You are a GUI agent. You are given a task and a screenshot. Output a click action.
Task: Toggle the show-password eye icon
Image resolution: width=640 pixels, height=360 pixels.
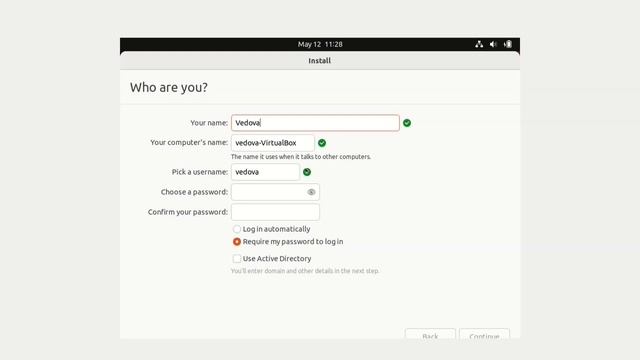(311, 192)
